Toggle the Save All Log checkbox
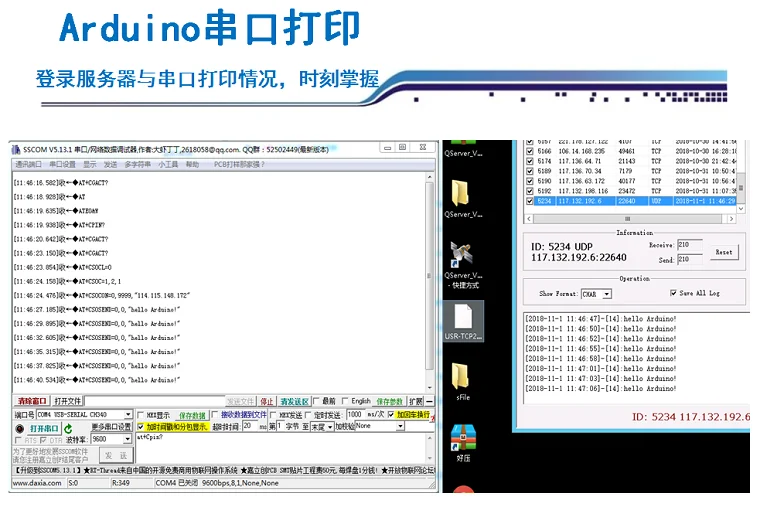Viewport: 760px width, 524px height. [x=673, y=293]
